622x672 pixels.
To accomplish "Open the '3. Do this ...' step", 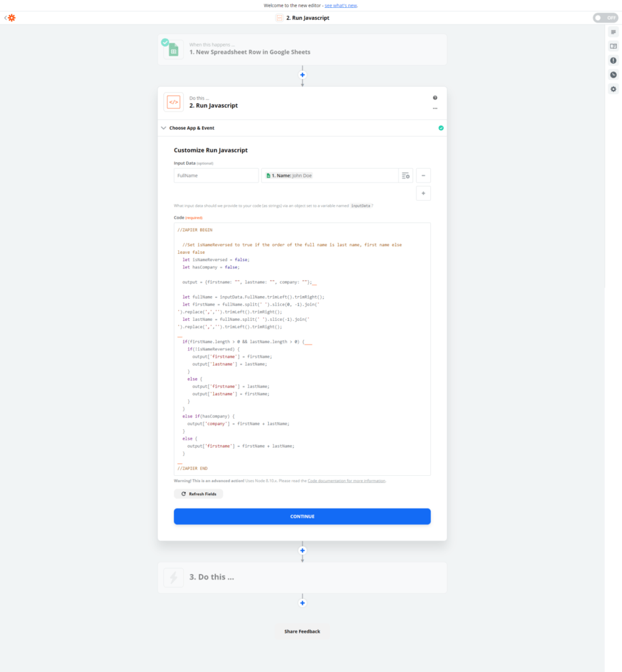I will tap(302, 577).
